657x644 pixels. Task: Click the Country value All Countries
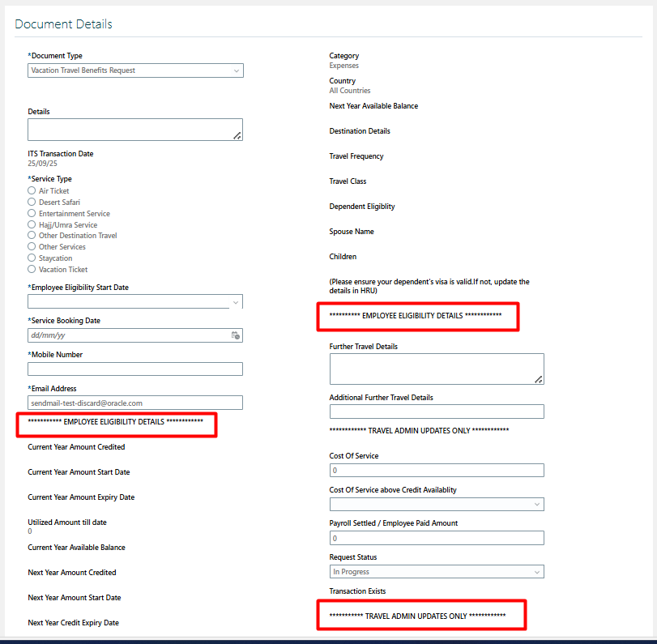pyautogui.click(x=350, y=91)
